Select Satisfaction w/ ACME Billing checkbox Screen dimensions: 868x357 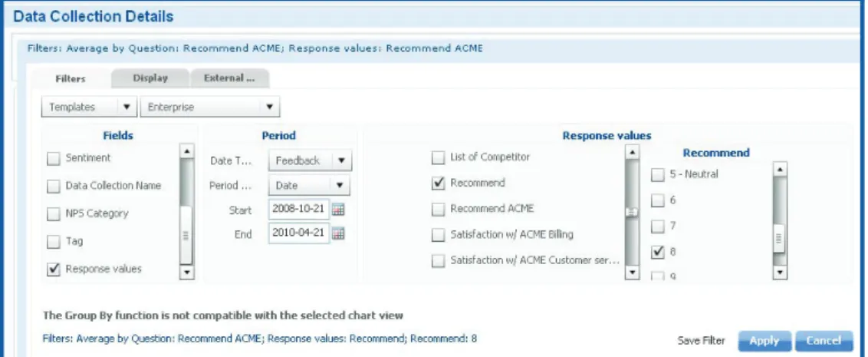[438, 235]
